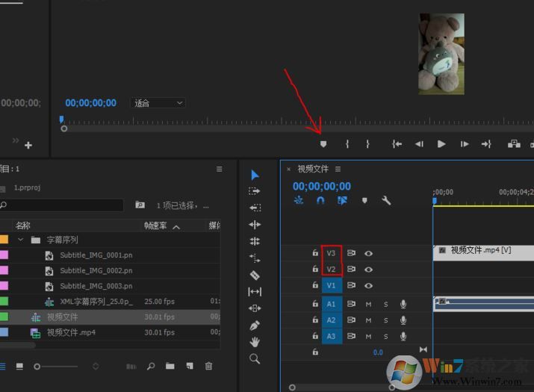Open timeline wrench settings
Image resolution: width=534 pixels, height=392 pixels.
[x=386, y=201]
